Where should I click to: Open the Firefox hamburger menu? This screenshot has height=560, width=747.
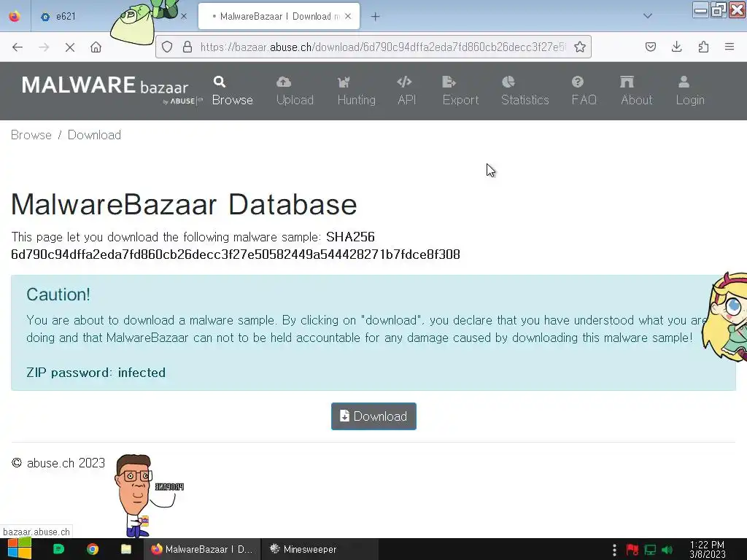[729, 47]
